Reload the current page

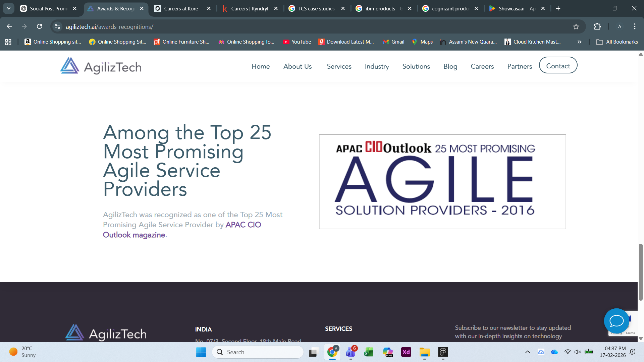[x=40, y=26]
